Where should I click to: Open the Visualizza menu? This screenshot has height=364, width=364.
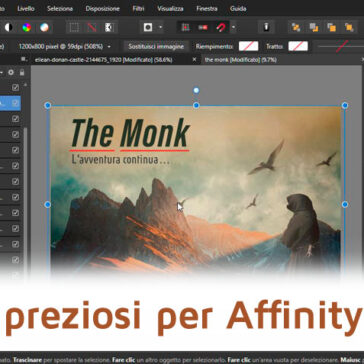click(170, 8)
